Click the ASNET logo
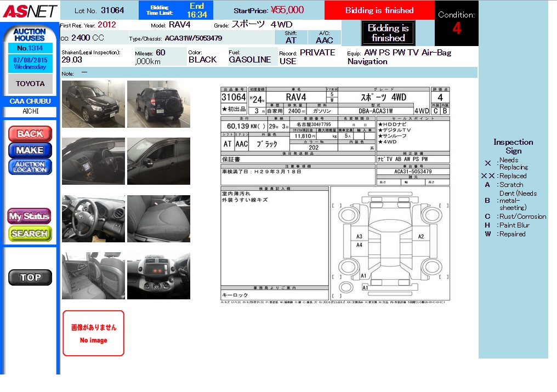 [x=29, y=10]
